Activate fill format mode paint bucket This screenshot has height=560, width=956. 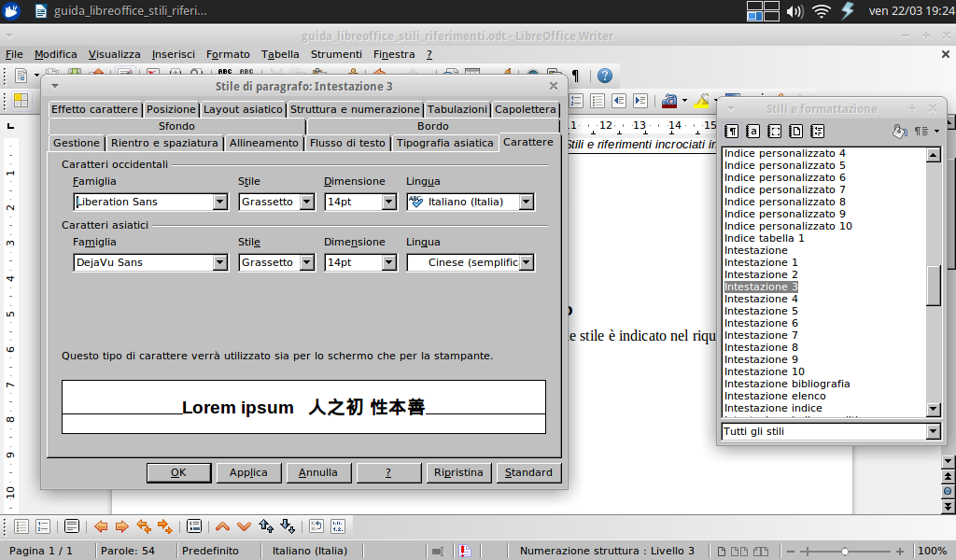coord(899,131)
